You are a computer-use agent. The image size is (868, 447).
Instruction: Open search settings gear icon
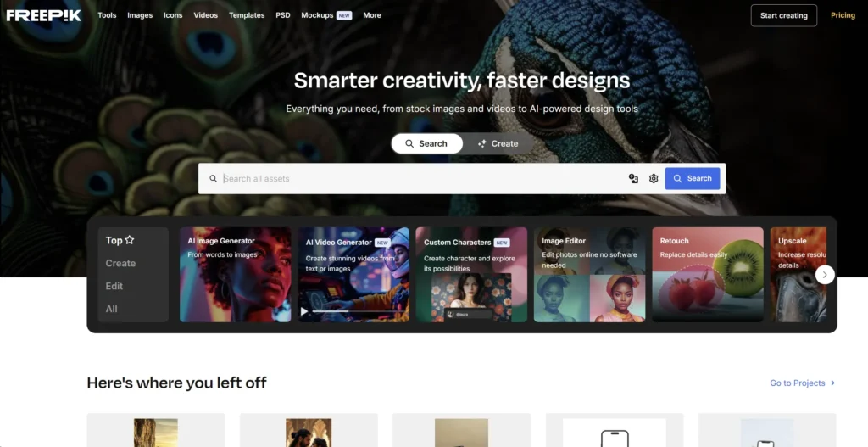[654, 178]
